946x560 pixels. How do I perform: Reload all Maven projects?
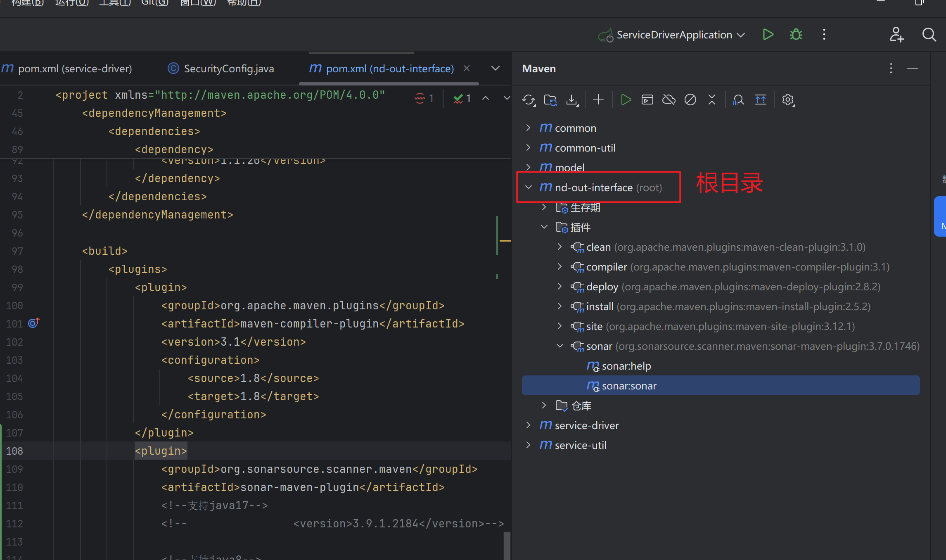pyautogui.click(x=529, y=99)
